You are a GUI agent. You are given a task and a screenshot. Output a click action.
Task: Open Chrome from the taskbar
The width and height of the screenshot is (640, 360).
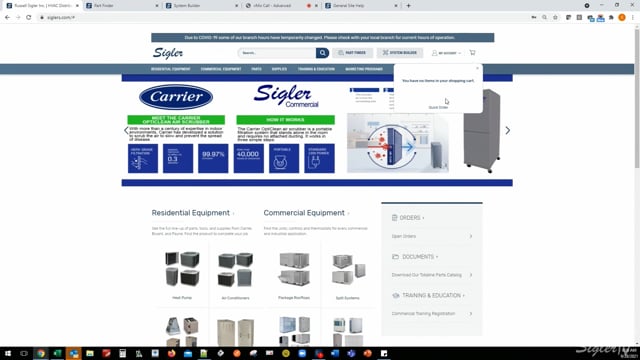point(40,353)
